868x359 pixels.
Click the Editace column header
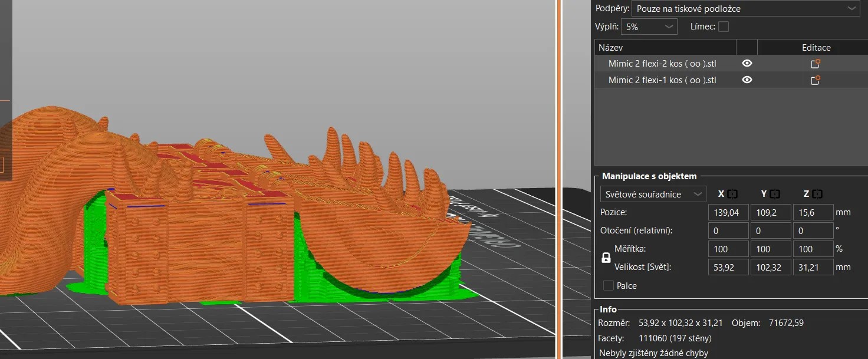point(816,47)
